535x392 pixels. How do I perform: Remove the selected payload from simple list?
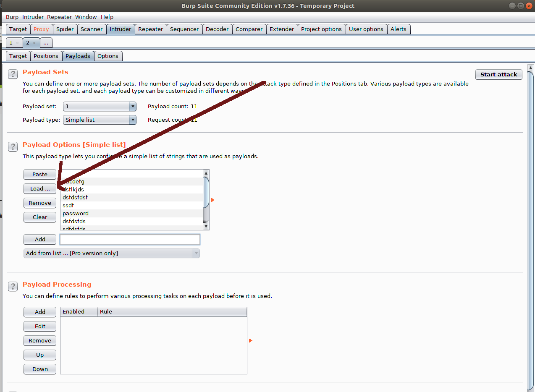coord(40,203)
